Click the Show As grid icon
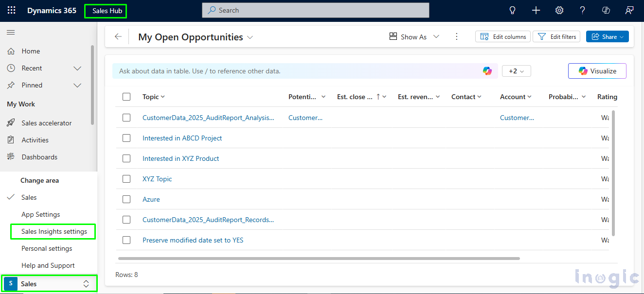Screen dimensions: 644x294 click(393, 37)
